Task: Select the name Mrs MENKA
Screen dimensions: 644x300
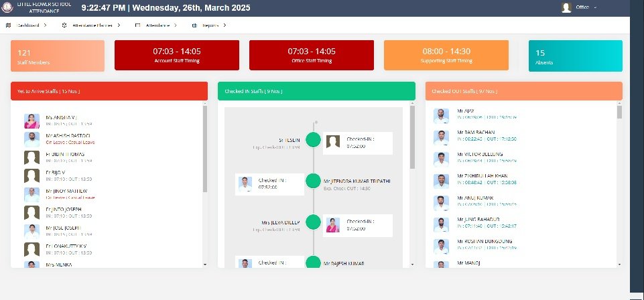Action: 59,265
